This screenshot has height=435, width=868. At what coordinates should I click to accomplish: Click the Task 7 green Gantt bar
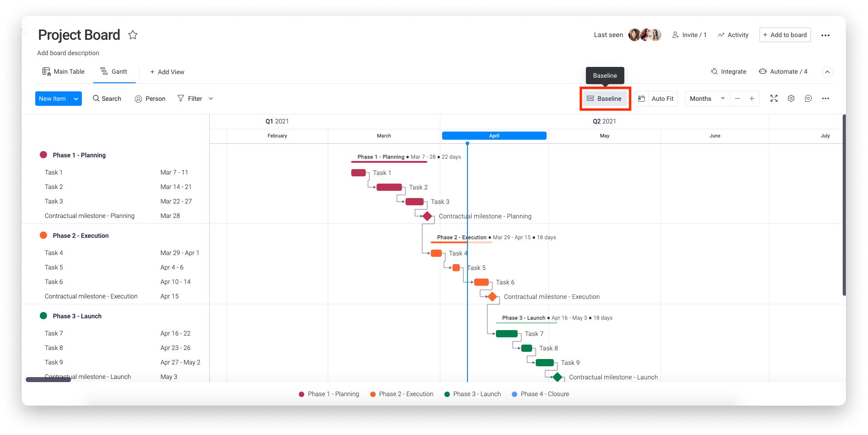[507, 334]
